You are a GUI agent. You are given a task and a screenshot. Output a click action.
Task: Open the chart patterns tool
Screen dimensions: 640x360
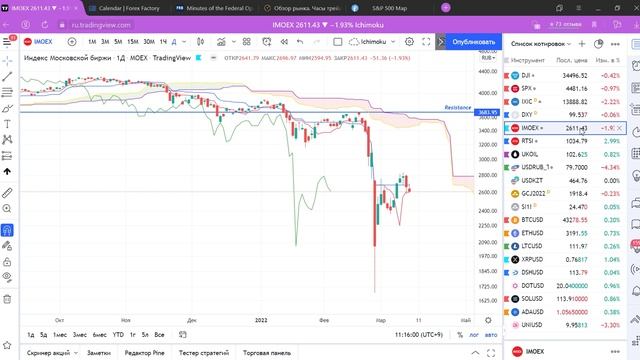(7, 140)
